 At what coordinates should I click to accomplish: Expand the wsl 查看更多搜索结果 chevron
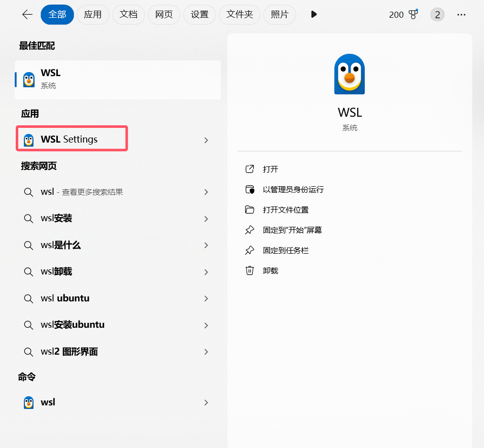[x=206, y=192]
